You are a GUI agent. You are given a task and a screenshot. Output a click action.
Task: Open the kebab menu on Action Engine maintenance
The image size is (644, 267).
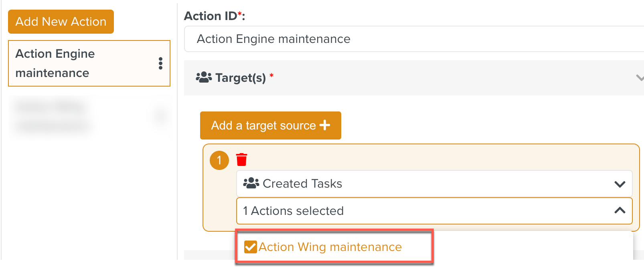pyautogui.click(x=160, y=63)
